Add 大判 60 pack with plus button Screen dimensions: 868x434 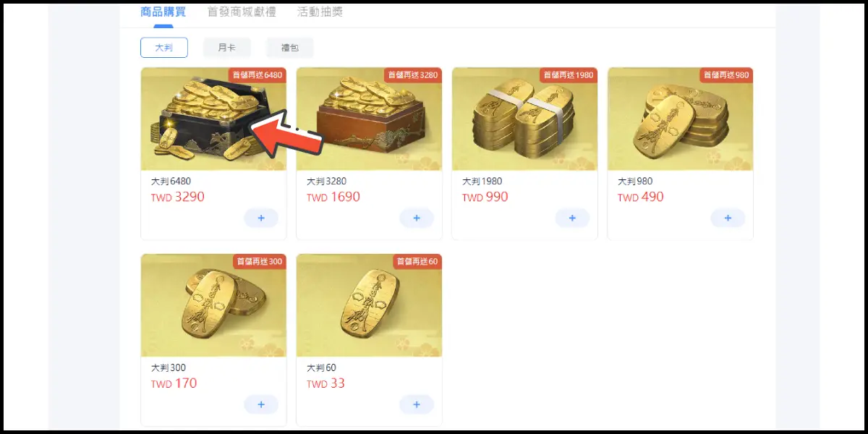pyautogui.click(x=417, y=404)
